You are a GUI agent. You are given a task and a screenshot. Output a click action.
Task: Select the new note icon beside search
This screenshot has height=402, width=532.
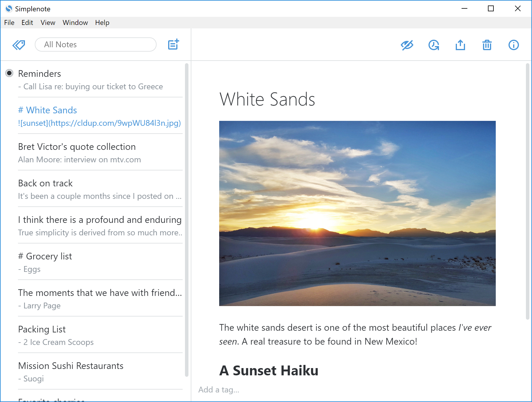coord(173,44)
